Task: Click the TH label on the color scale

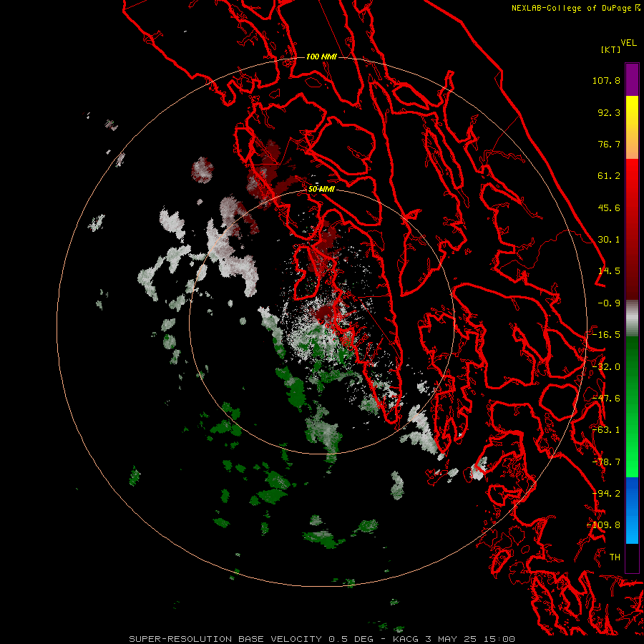Action: [x=615, y=557]
